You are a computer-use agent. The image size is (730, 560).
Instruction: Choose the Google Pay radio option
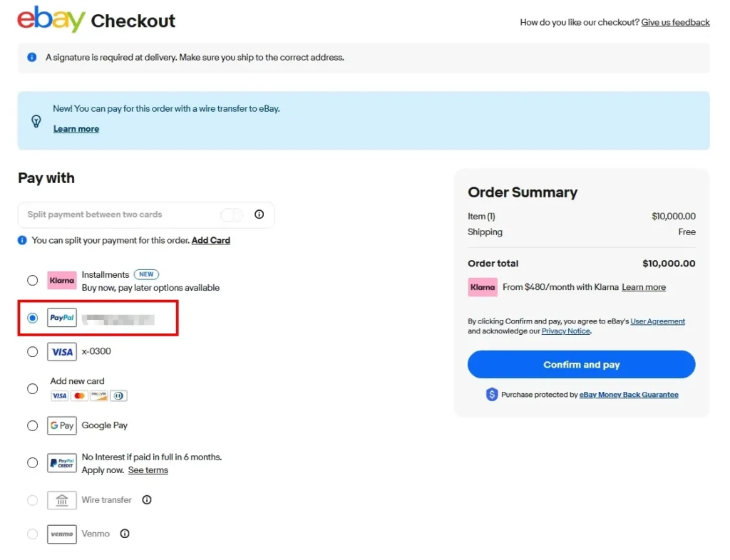click(33, 425)
